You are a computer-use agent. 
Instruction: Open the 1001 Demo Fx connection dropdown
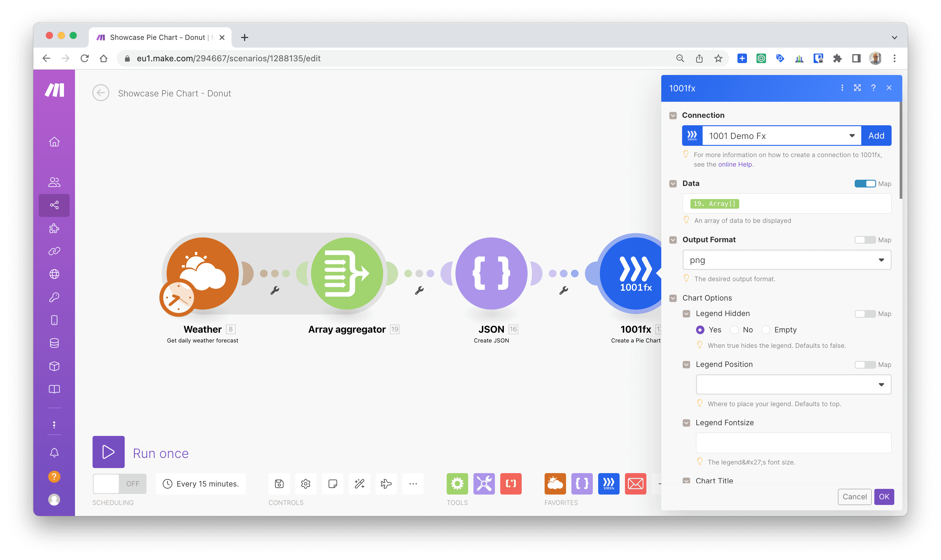[781, 136]
